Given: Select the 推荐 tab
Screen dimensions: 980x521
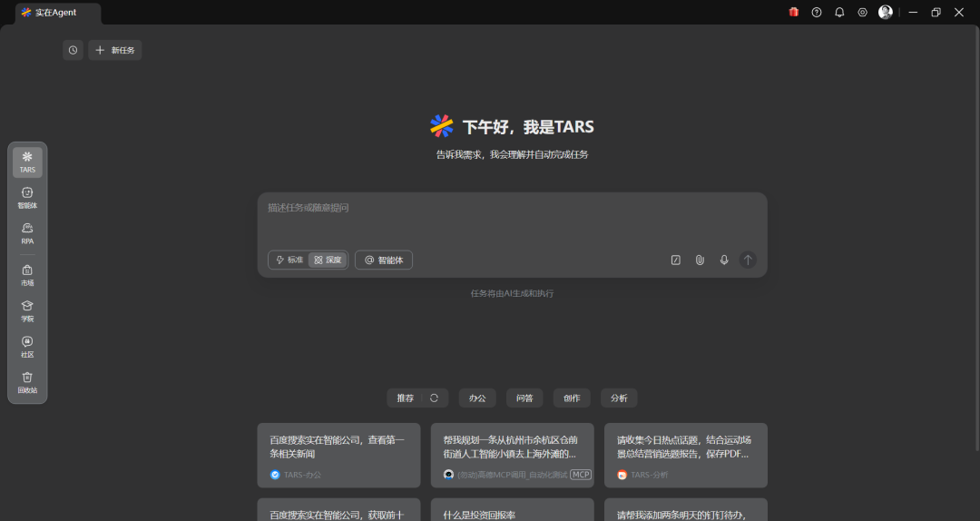Looking at the screenshot, I should (405, 398).
